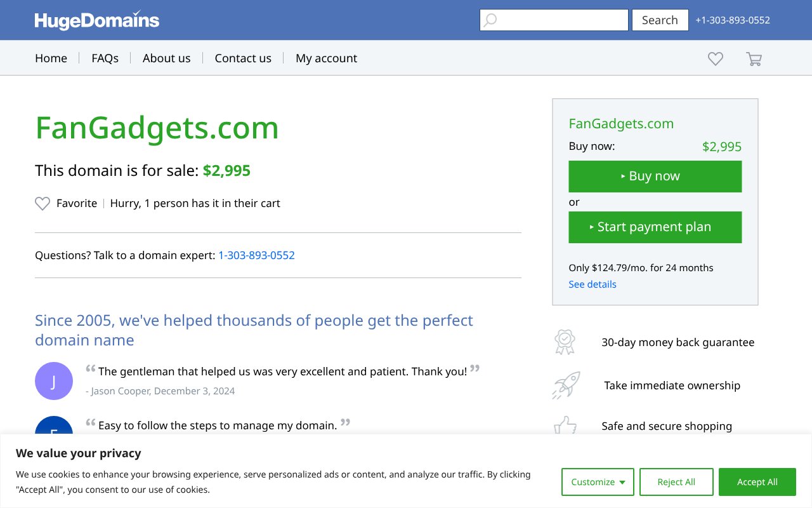This screenshot has height=508, width=812.
Task: Click Jason Cooper's avatar circle
Action: click(x=54, y=381)
